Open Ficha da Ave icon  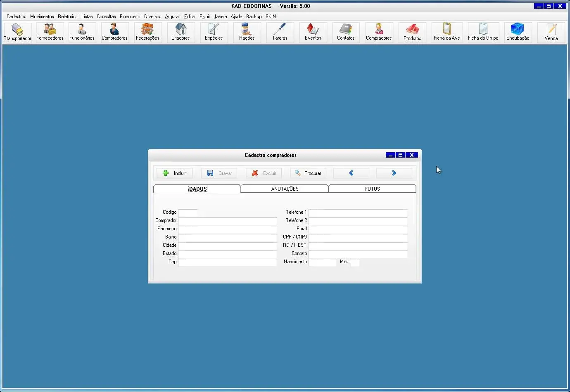click(446, 32)
